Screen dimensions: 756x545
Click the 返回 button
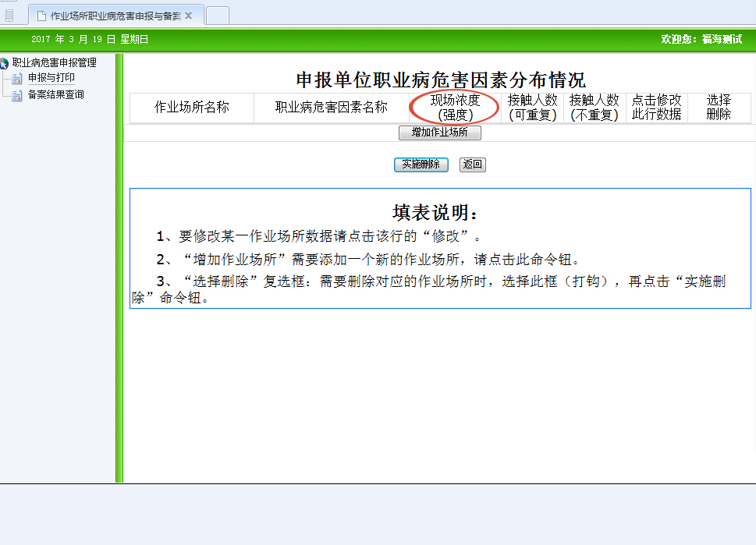[x=472, y=165]
